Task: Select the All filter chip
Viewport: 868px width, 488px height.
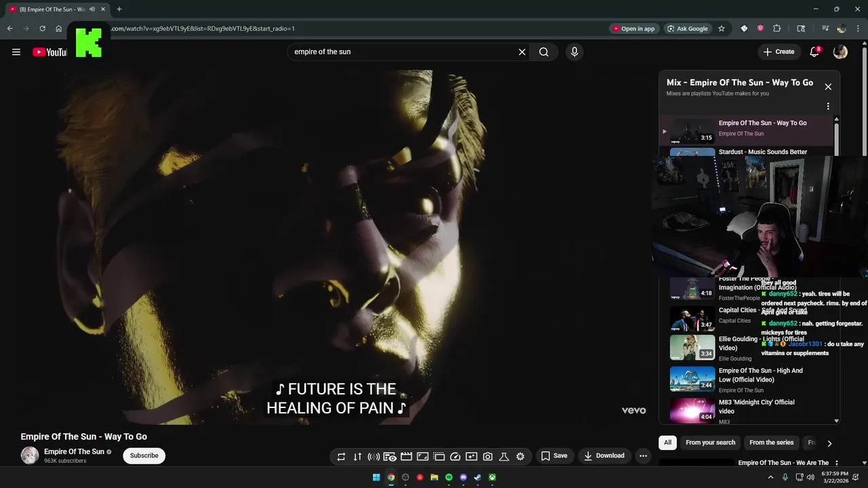Action: coord(667,443)
